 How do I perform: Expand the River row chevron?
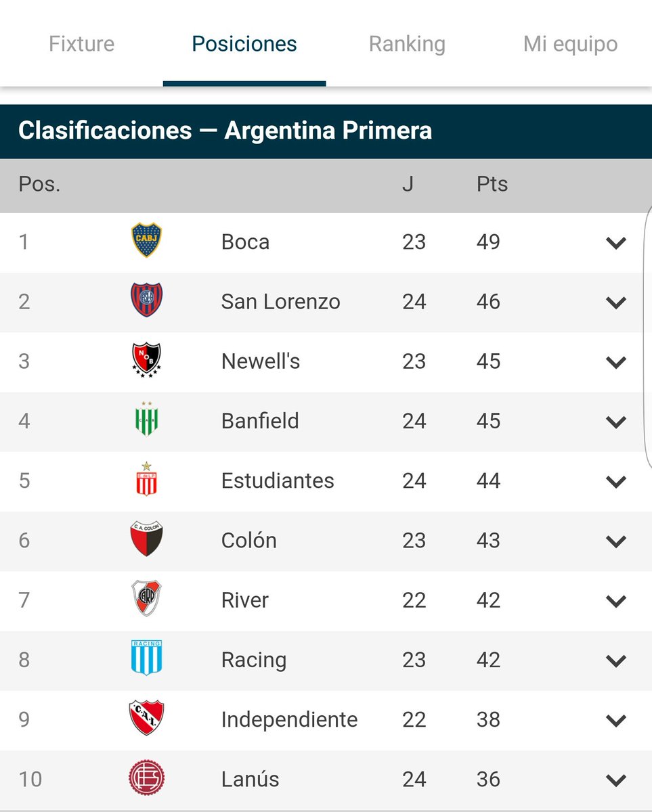616,601
